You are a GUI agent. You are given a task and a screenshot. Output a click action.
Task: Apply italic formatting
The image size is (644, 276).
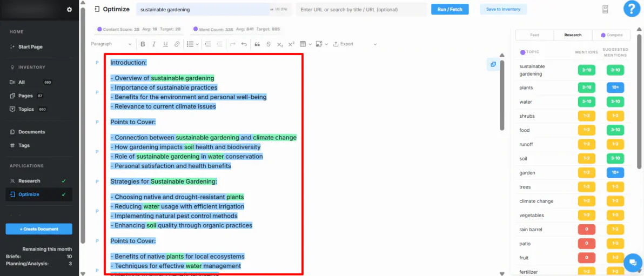(x=154, y=44)
